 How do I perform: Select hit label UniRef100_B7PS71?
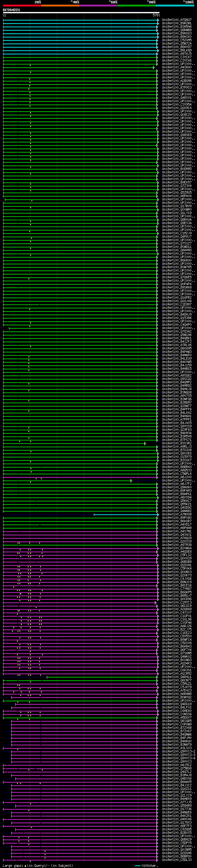177,440
